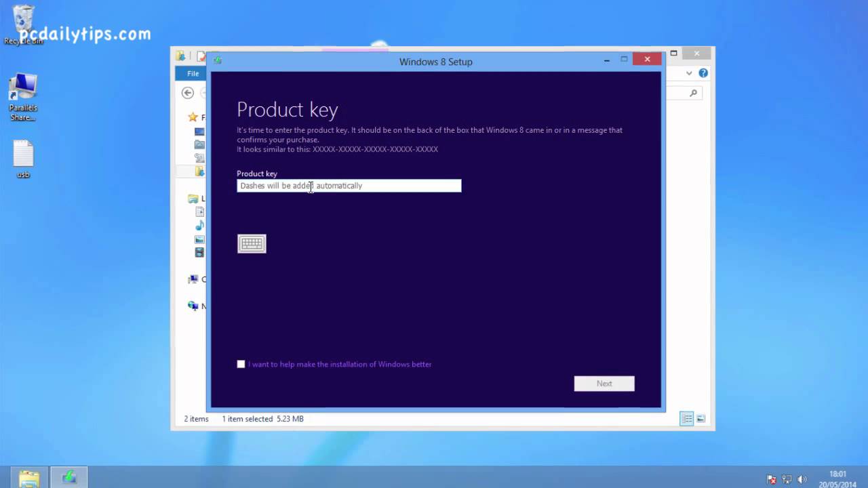Select the Documents library icon
Screen dimensions: 868x488
point(199,212)
